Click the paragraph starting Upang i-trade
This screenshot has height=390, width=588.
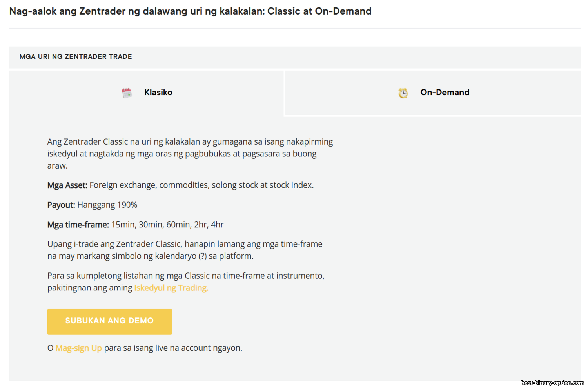click(185, 250)
